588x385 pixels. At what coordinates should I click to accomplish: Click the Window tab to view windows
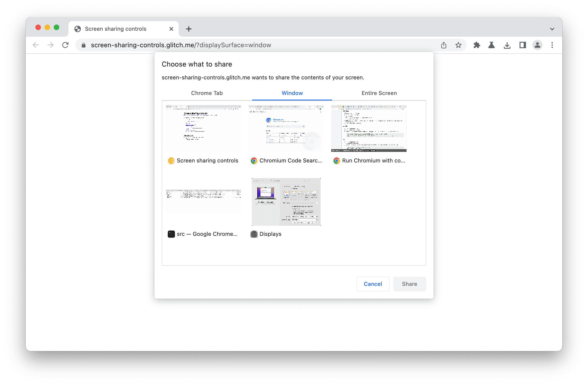292,92
